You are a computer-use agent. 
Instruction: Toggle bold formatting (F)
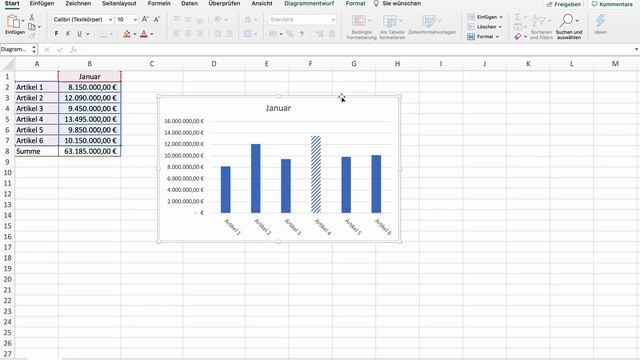point(56,34)
